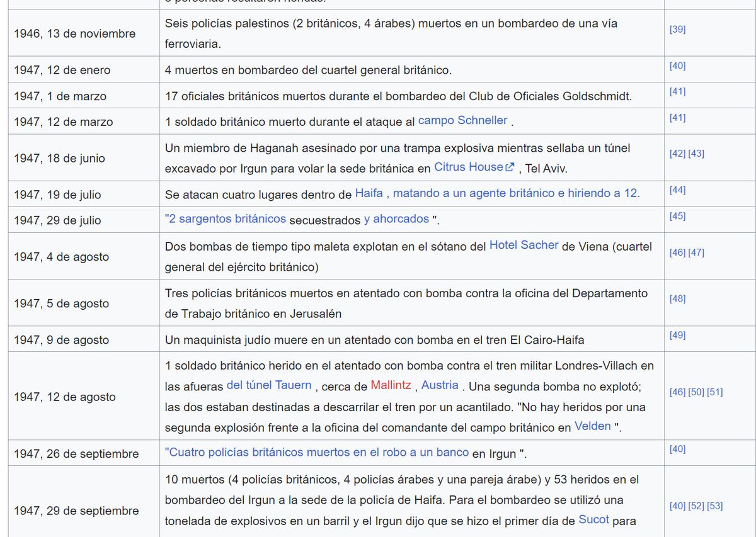Open reference [48]
The image size is (756, 537).
[677, 299]
